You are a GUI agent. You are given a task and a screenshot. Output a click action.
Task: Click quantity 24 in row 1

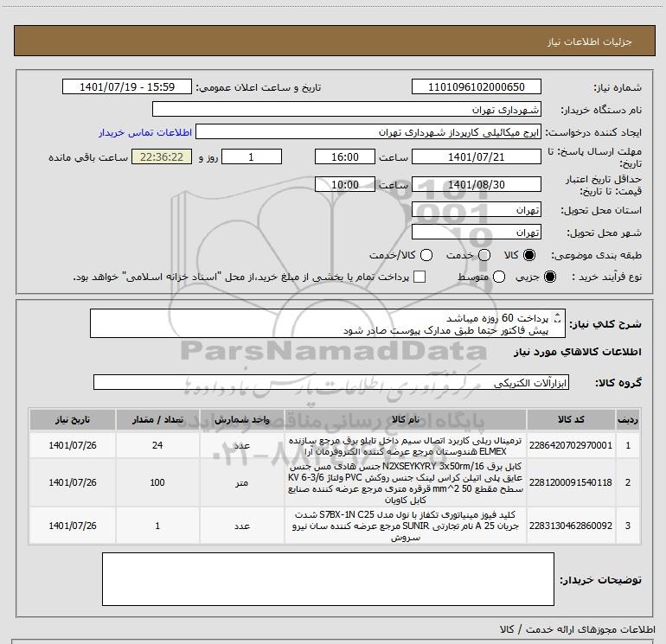157,445
